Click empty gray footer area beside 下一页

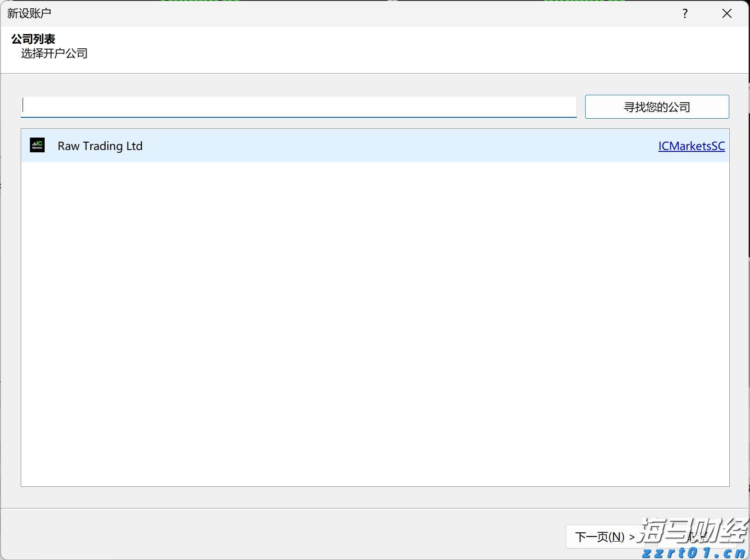click(x=276, y=534)
